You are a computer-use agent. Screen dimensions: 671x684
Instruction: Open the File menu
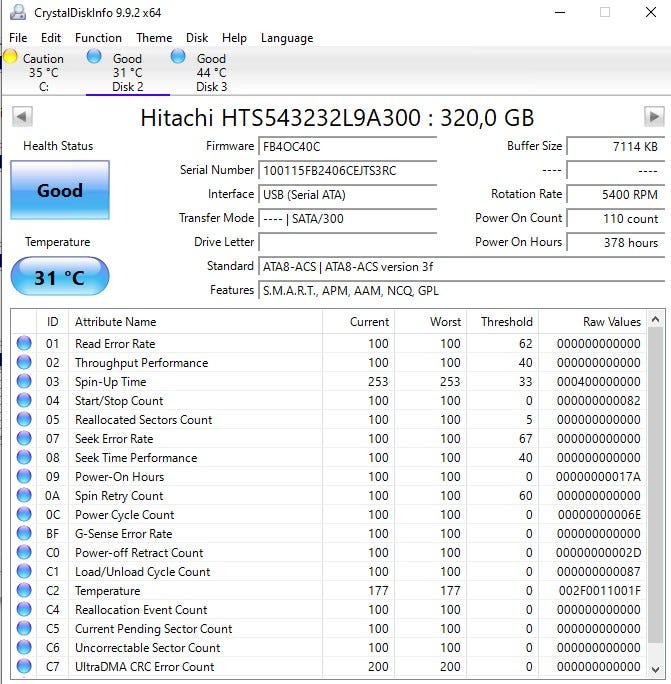(x=18, y=38)
